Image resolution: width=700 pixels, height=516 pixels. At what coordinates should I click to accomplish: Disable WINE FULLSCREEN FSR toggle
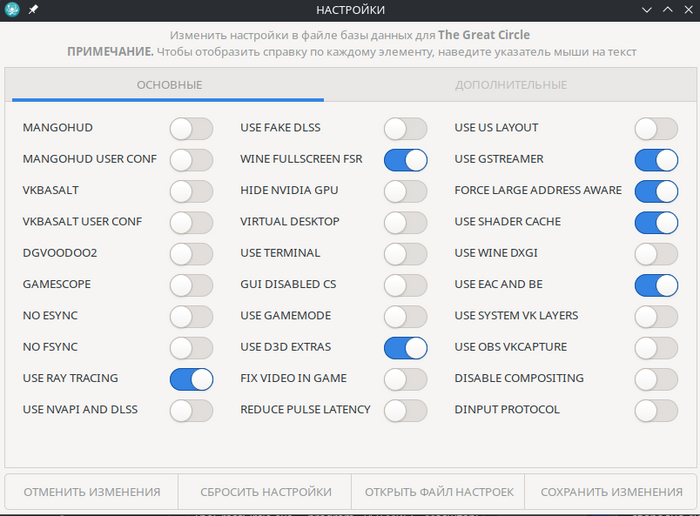[x=405, y=159]
